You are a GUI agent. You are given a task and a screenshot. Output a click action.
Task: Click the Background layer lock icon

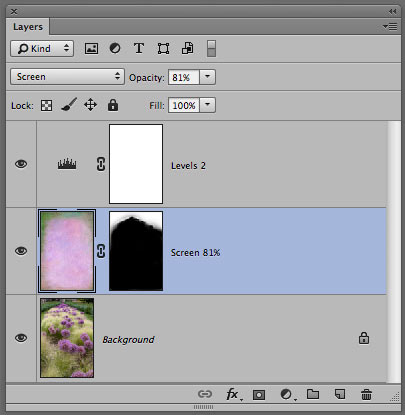pos(364,338)
